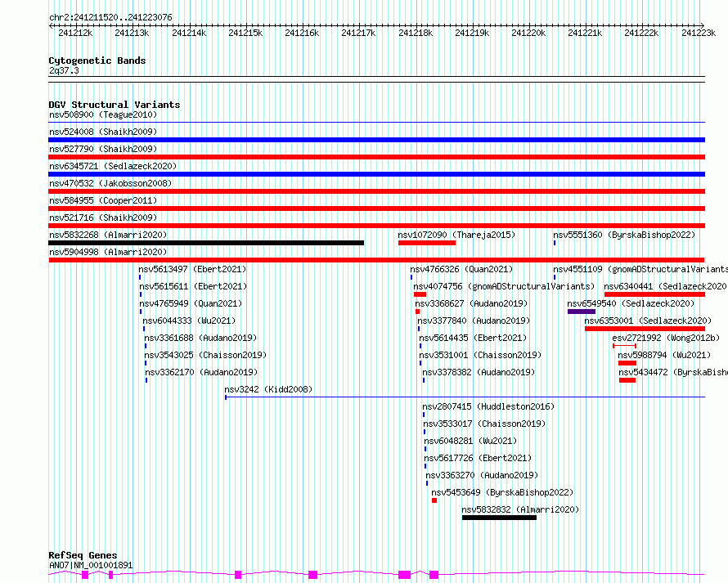Click nsv6044333 (Wu2021) variant label

tap(189, 321)
